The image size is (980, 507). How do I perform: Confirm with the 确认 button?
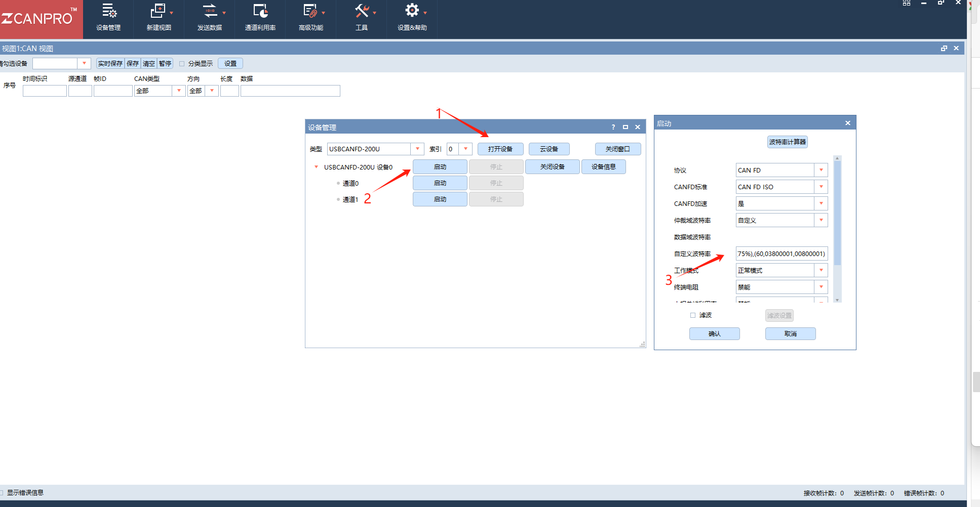[x=715, y=333]
